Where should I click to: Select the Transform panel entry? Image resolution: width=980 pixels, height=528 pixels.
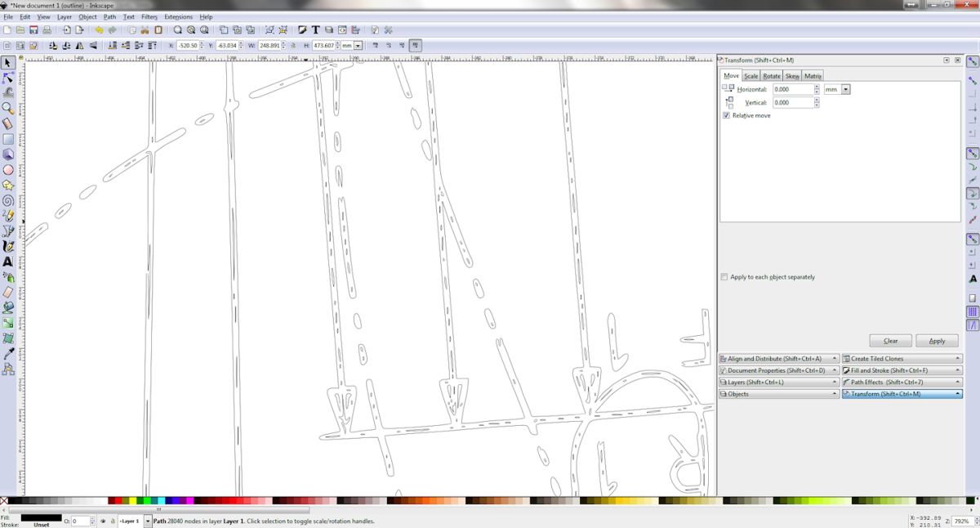[902, 394]
